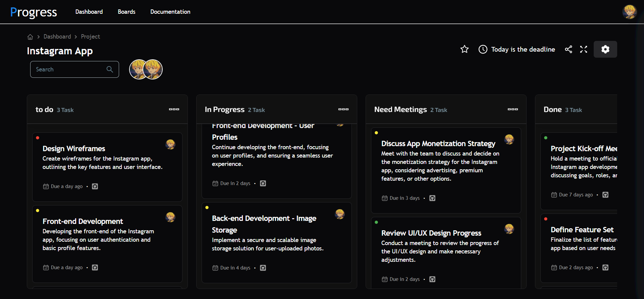This screenshot has width=644, height=299.
Task: Open the to do column options menu
Action: pos(174,109)
